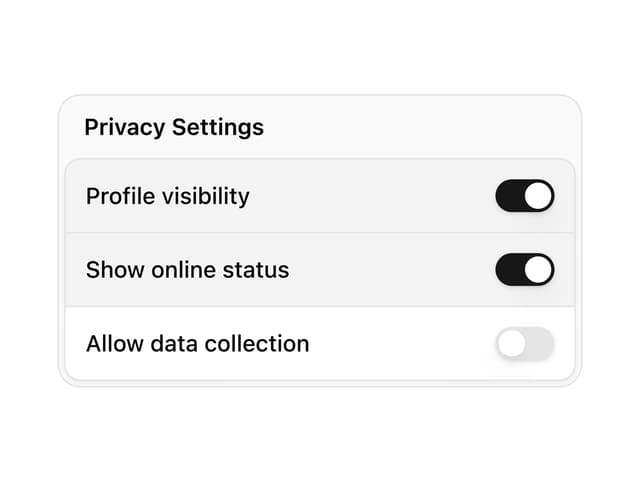Click the word "Settings" in the heading
This screenshot has height=480, width=640.
(x=218, y=128)
